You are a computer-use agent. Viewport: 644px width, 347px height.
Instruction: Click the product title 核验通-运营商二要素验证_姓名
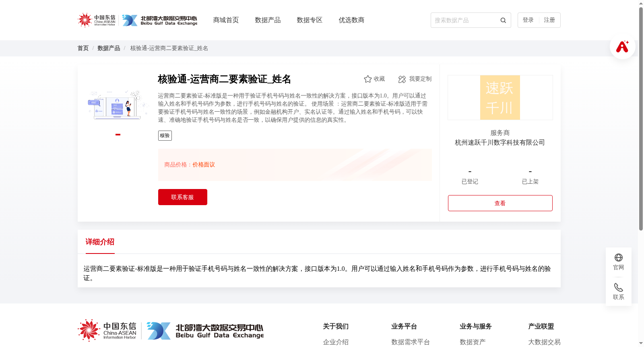tap(224, 79)
